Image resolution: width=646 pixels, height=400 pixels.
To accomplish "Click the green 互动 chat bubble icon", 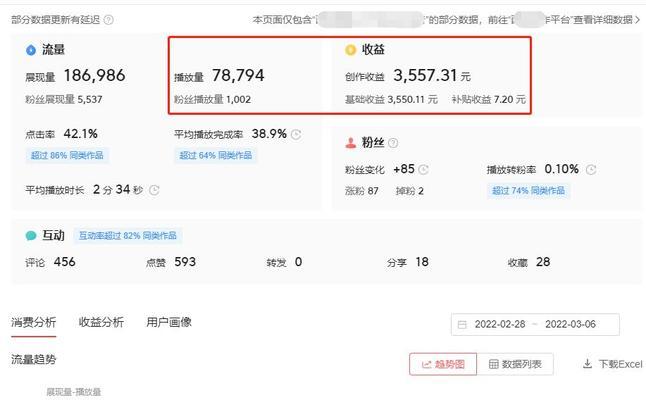I will click(x=31, y=236).
